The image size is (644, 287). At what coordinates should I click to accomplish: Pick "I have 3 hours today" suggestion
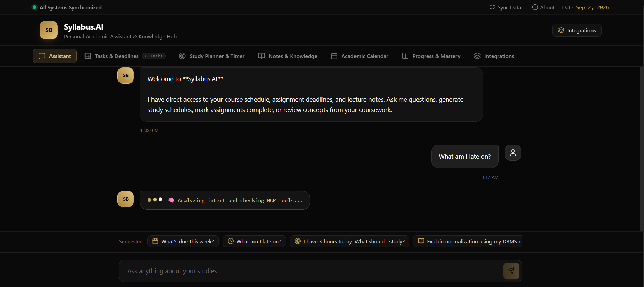tap(349, 241)
